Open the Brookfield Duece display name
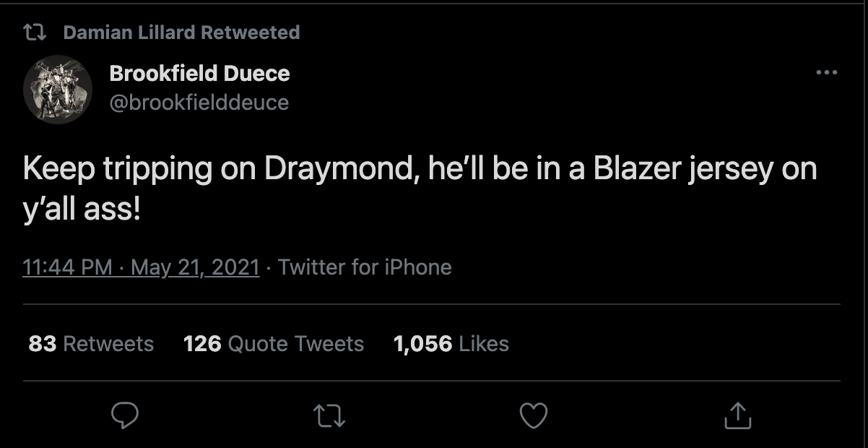Image resolution: width=868 pixels, height=448 pixels. coord(199,74)
